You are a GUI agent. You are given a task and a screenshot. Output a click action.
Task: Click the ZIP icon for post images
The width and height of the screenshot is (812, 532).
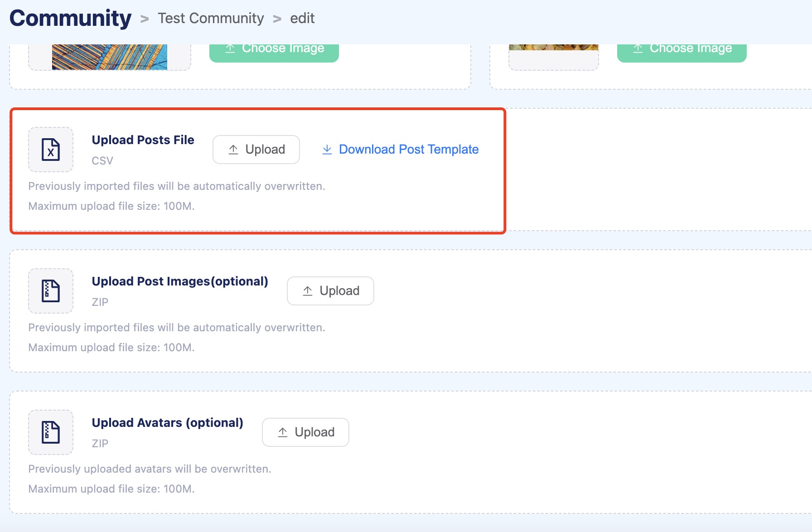click(x=51, y=291)
